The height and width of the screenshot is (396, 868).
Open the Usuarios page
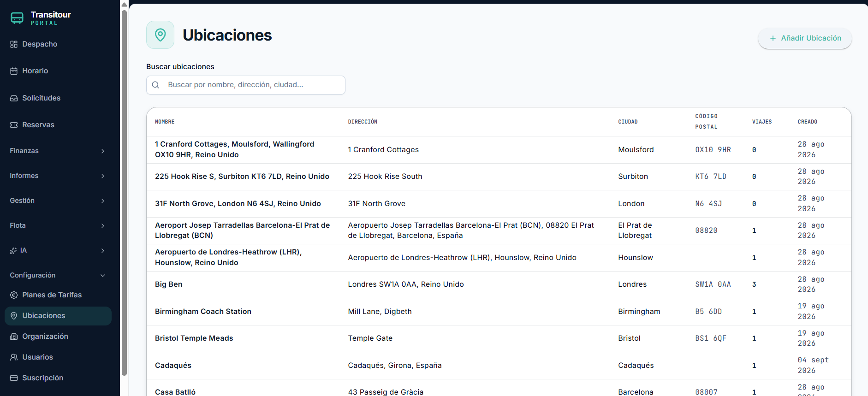click(x=58, y=357)
